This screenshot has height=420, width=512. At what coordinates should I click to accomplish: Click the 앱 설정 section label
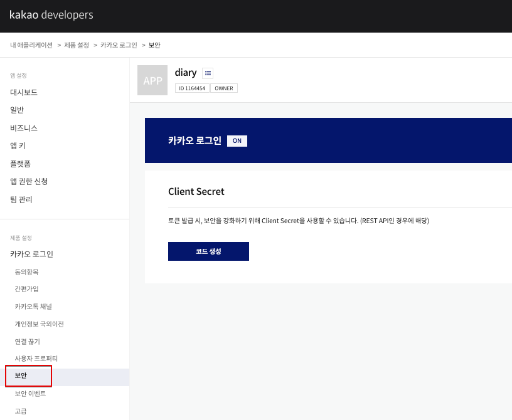(18, 76)
